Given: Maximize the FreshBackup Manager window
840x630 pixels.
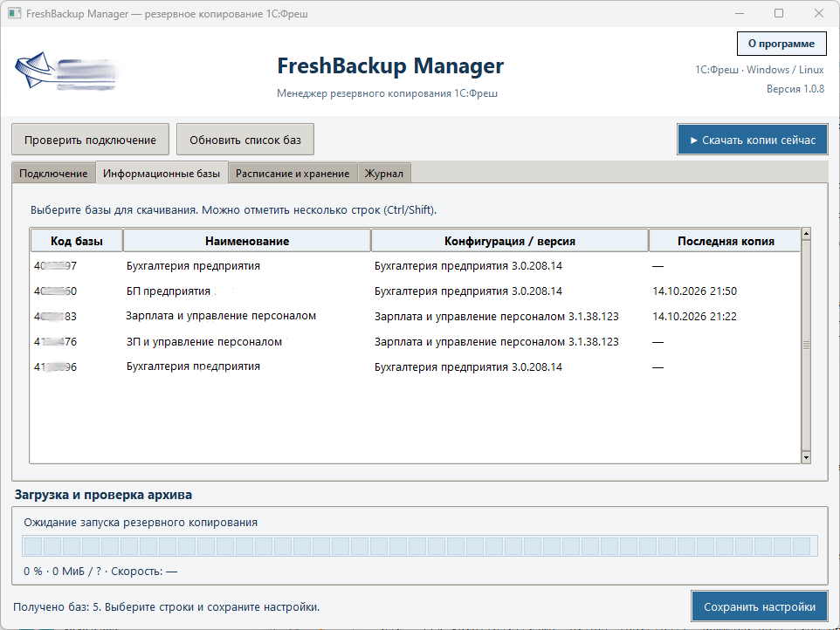Looking at the screenshot, I should click(x=779, y=13).
